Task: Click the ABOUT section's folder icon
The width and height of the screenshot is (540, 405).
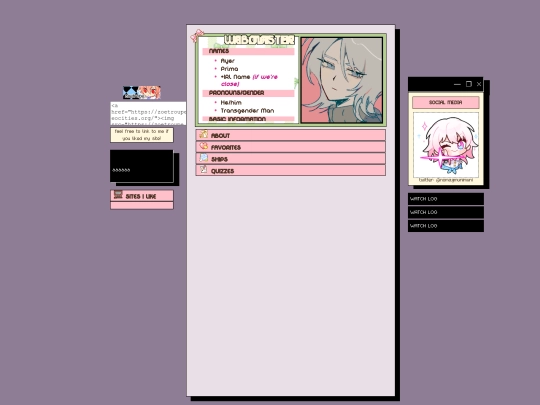Action: [204, 134]
